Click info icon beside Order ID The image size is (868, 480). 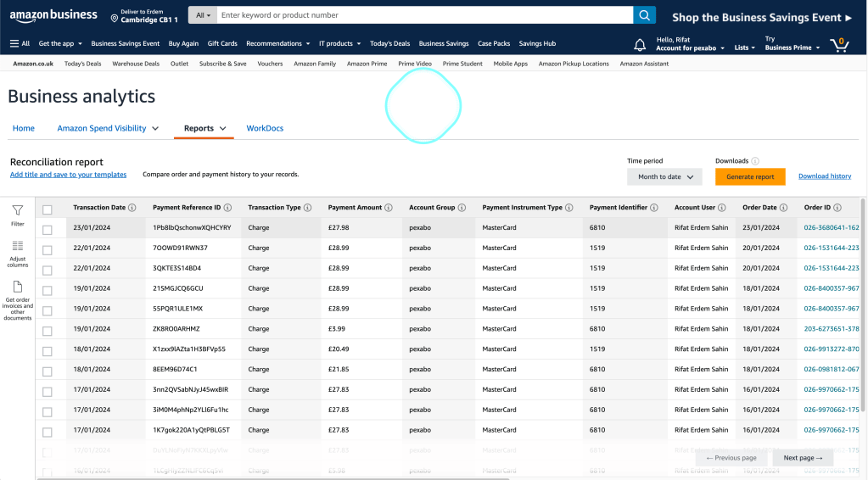coord(837,208)
